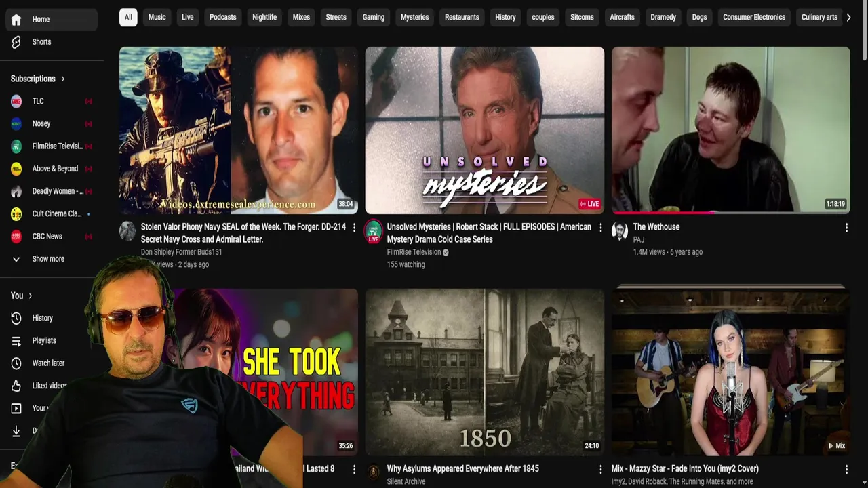Select the Dogs filter chip
This screenshot has height=488, width=868.
(699, 17)
